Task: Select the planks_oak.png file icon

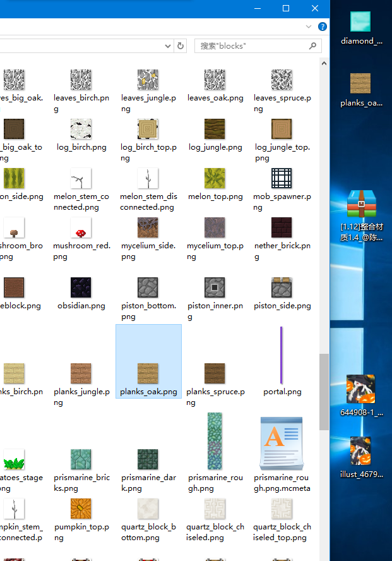Action: click(x=148, y=373)
